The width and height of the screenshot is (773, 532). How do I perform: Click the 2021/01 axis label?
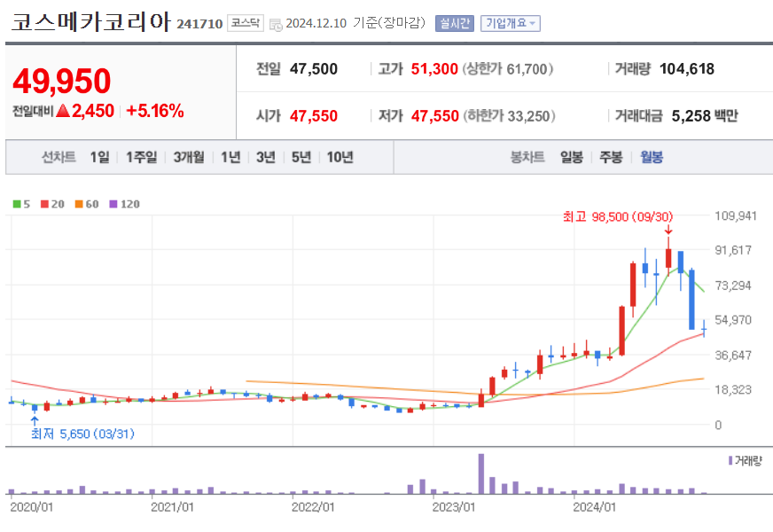coord(172,507)
